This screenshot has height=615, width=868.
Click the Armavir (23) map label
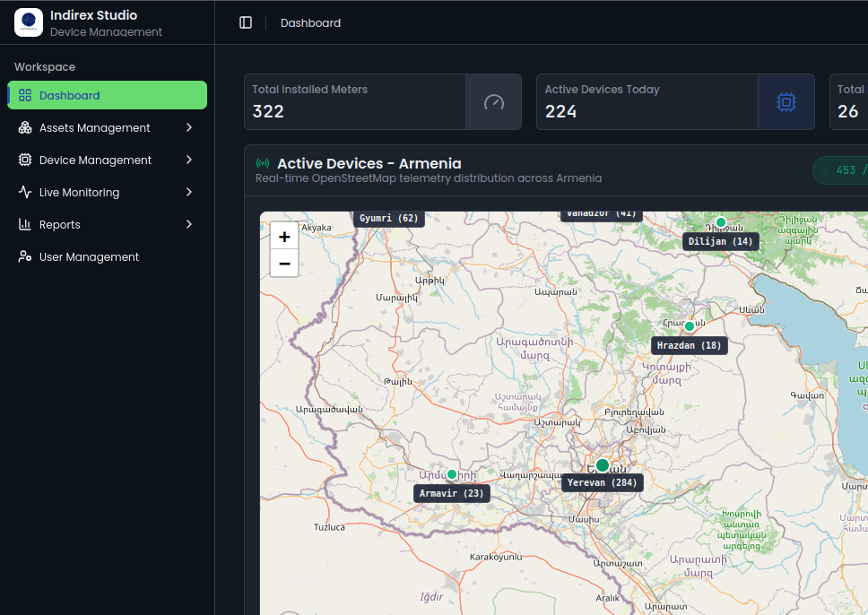click(x=452, y=493)
